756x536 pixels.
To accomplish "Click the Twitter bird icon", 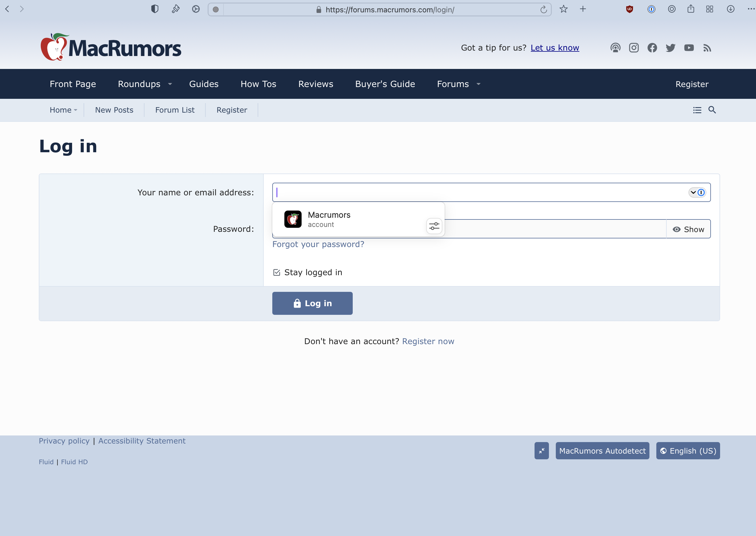I will [x=670, y=48].
